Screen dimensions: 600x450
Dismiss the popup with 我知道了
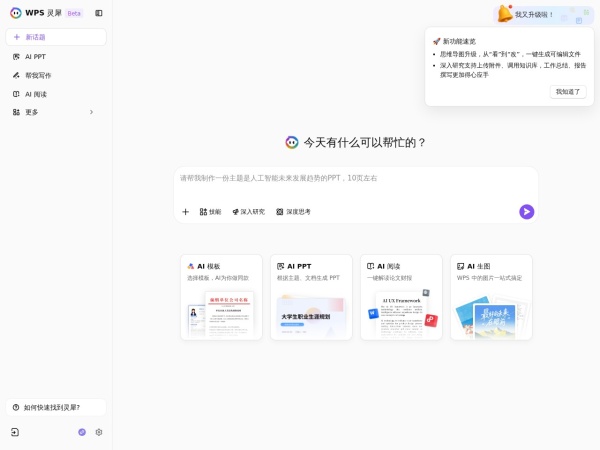click(567, 91)
